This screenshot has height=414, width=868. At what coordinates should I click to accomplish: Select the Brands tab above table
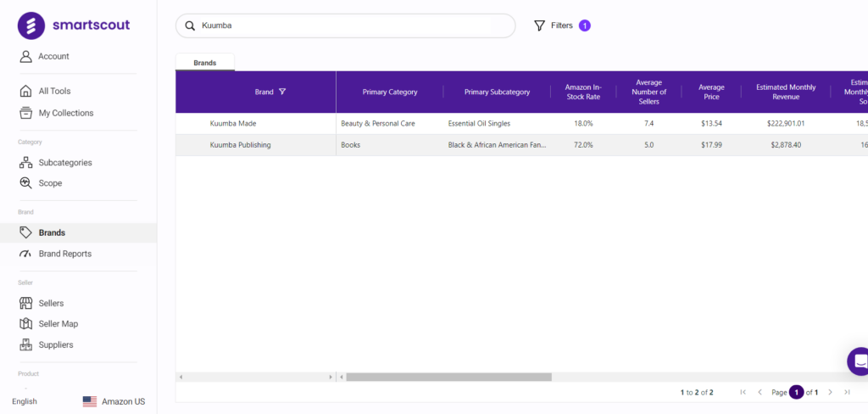[205, 63]
